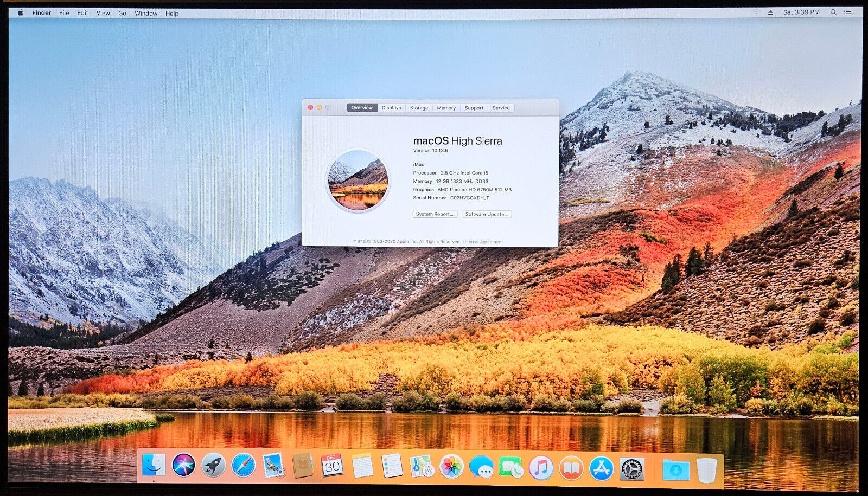Image resolution: width=868 pixels, height=496 pixels.
Task: Switch to the Support tab
Action: (x=474, y=108)
